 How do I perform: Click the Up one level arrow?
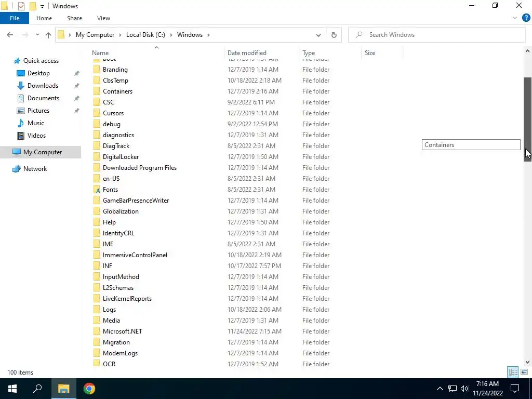point(48,35)
